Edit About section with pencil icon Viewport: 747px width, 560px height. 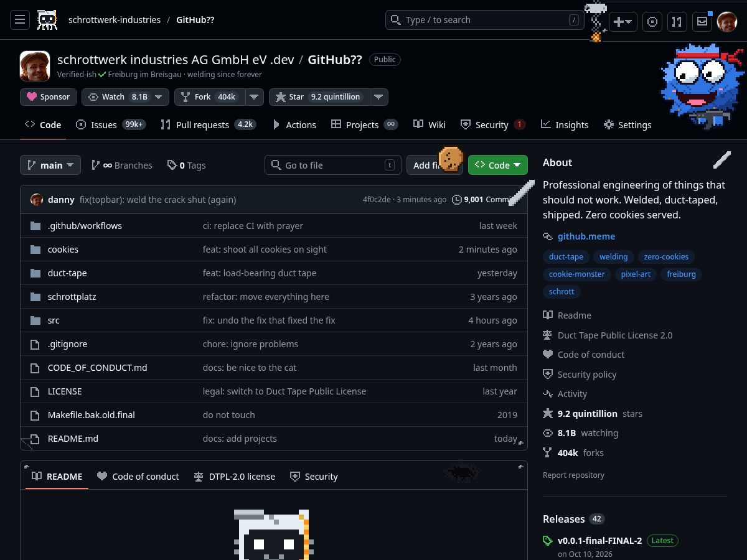point(722,160)
